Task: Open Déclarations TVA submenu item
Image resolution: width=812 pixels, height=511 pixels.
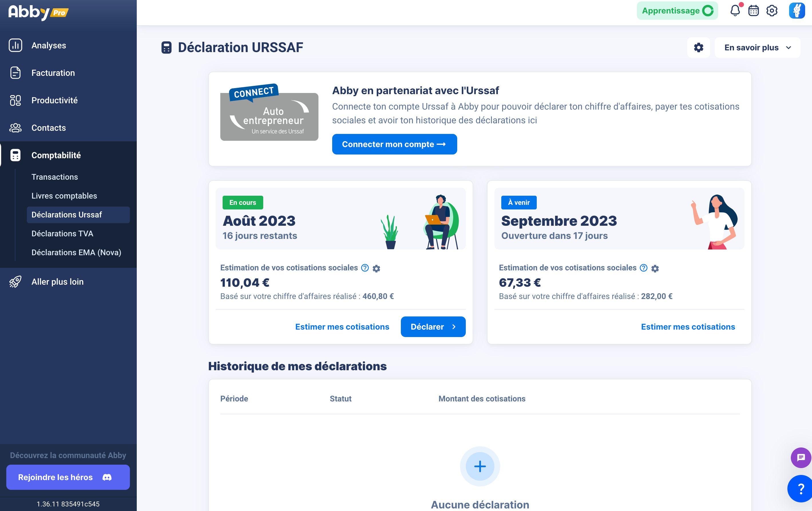Action: tap(62, 234)
